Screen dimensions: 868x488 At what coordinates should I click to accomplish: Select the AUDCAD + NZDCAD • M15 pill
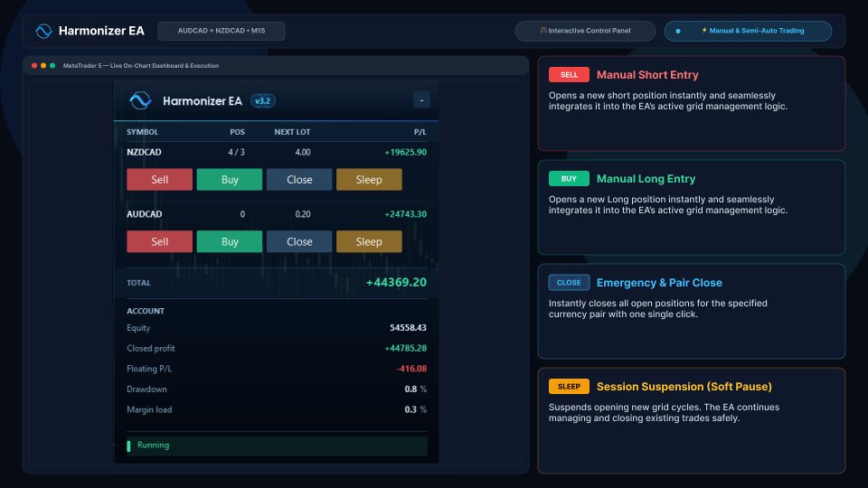pyautogui.click(x=222, y=31)
